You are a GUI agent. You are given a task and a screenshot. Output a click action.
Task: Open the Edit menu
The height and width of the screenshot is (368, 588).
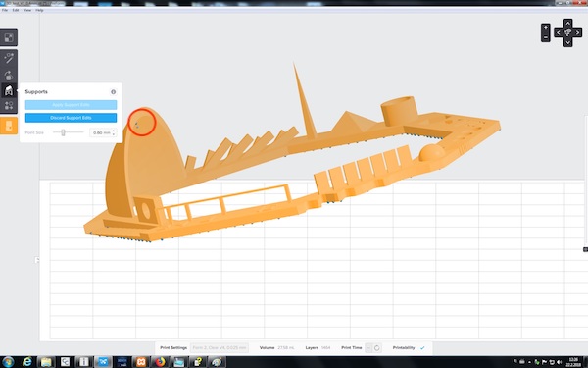(x=16, y=10)
